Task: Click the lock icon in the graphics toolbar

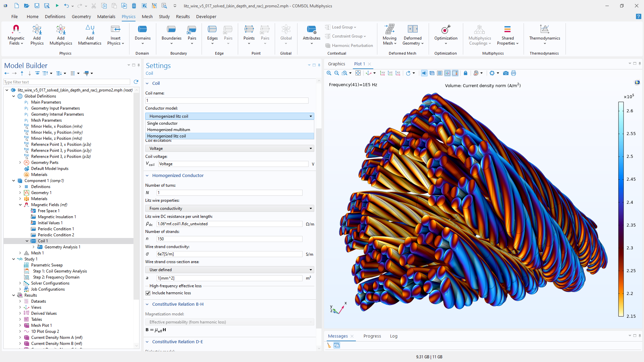Action: (x=466, y=73)
